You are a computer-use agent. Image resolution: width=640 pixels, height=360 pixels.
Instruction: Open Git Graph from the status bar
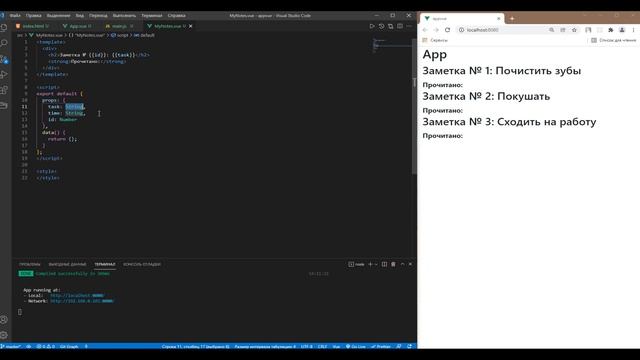(69, 347)
